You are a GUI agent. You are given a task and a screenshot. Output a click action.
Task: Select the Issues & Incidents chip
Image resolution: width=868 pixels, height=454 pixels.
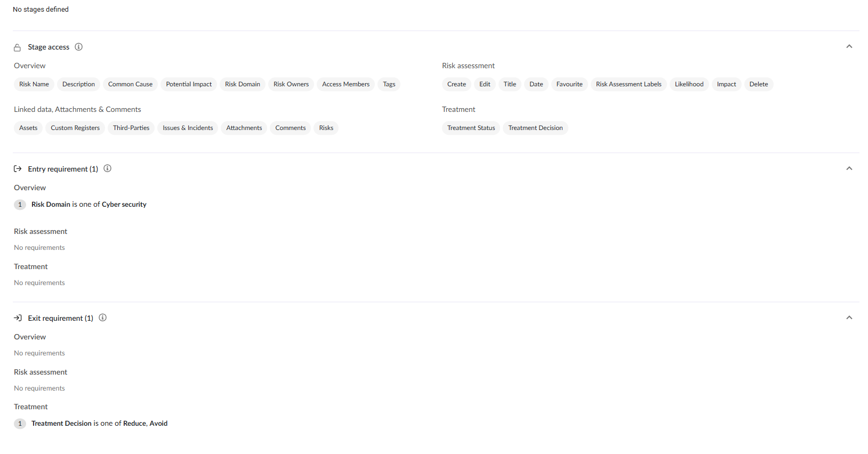pos(188,128)
